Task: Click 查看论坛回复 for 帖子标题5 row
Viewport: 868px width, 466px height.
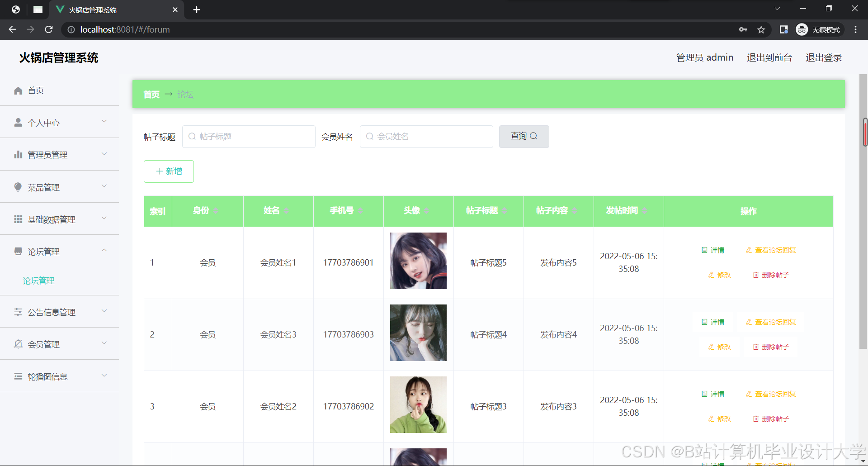Action: pyautogui.click(x=771, y=250)
